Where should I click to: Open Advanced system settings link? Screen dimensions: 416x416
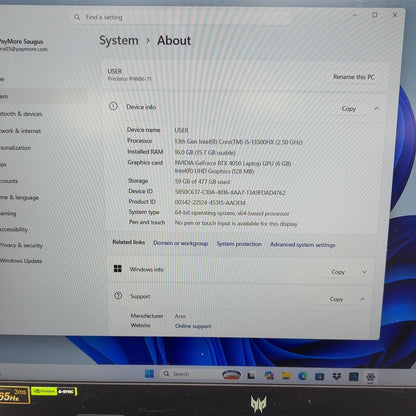(x=303, y=245)
